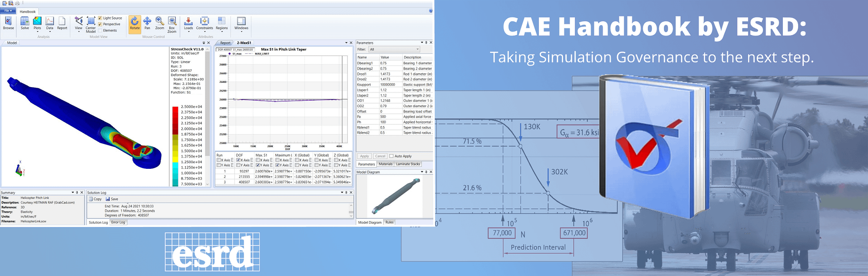This screenshot has width=868, height=276.
Task: Select the Model view tab
Action: coord(12,43)
